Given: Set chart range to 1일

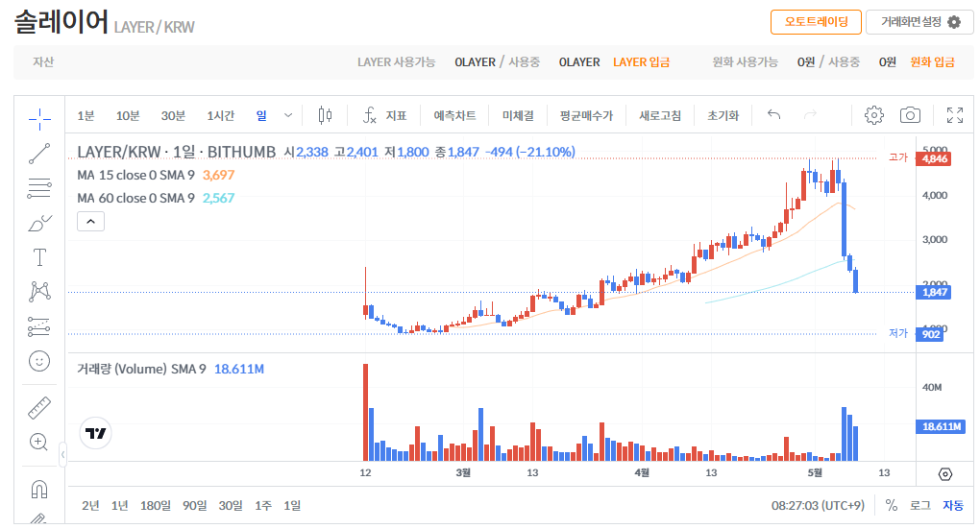Looking at the screenshot, I should tap(292, 505).
